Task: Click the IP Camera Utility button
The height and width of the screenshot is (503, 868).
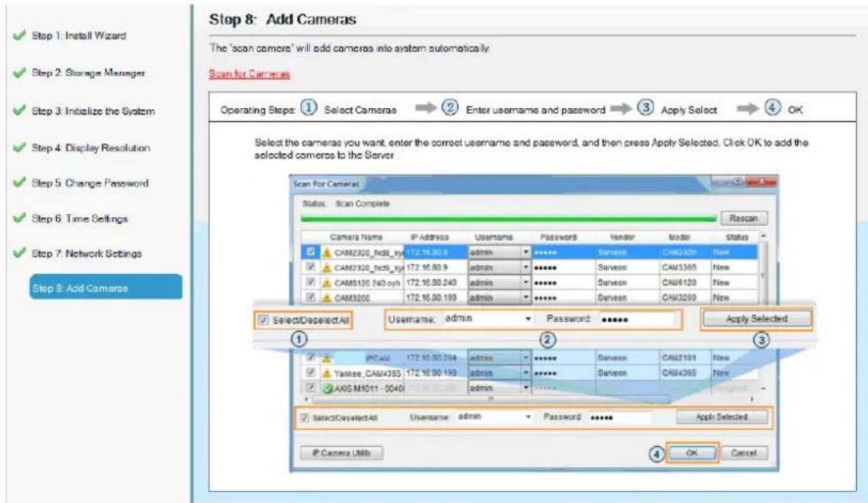Action: coord(341,453)
